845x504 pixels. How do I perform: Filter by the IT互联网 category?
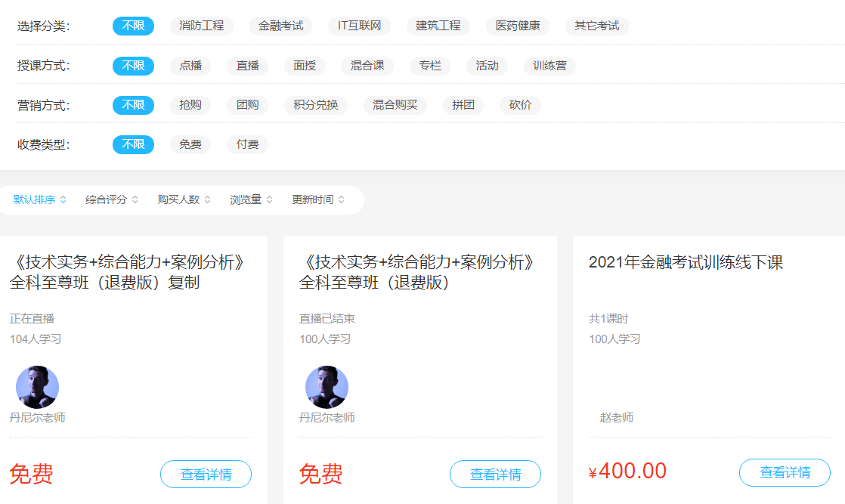click(359, 26)
